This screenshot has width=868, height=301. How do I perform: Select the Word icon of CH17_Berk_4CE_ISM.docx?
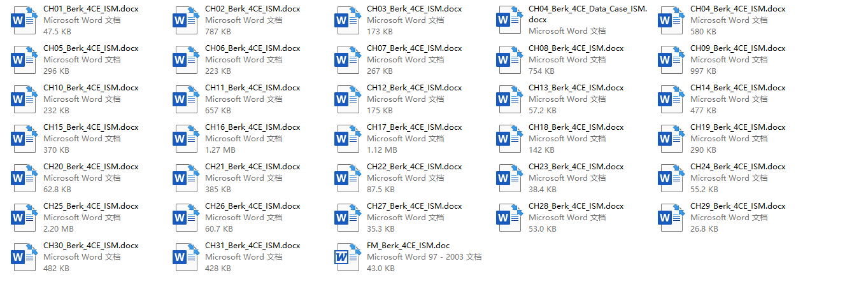point(348,139)
